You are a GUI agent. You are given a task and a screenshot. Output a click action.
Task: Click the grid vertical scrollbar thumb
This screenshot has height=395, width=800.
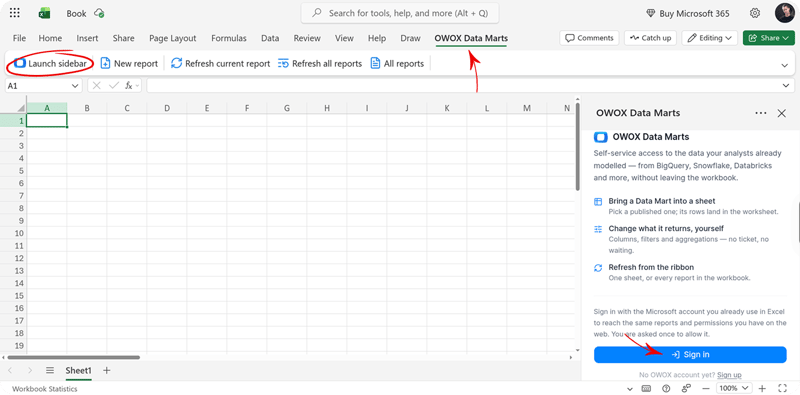tap(578, 147)
